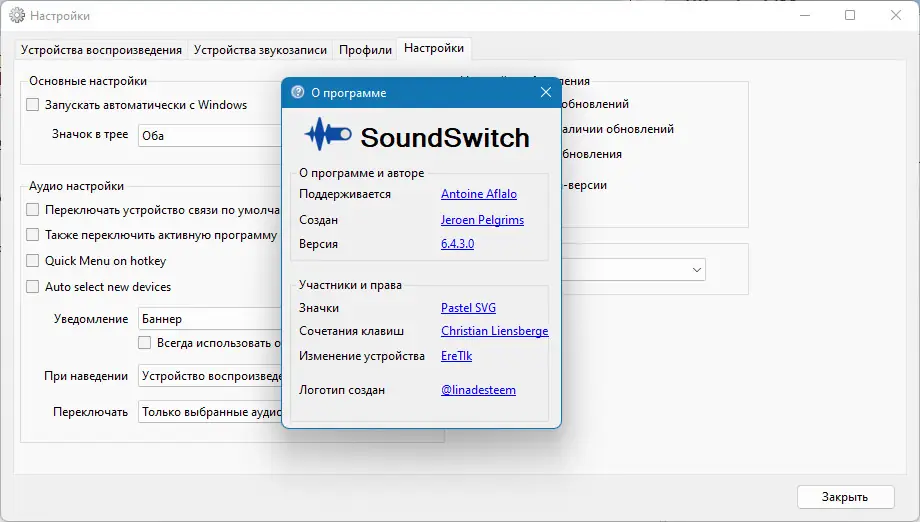Open EreTIk link
This screenshot has width=920, height=522.
456,355
